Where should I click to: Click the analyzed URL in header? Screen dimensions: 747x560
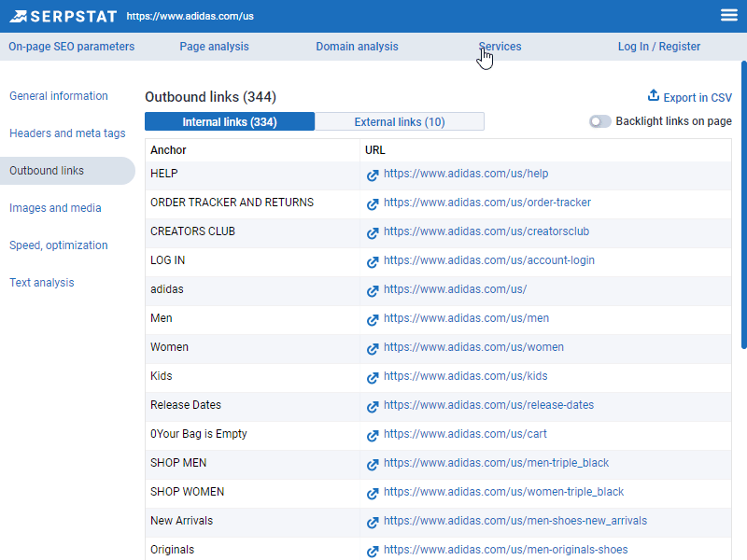(190, 16)
